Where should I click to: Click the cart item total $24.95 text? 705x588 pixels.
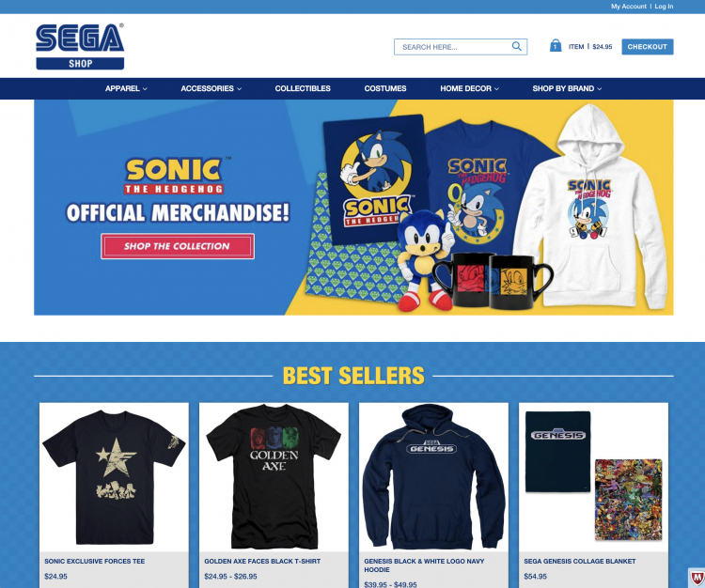point(602,47)
